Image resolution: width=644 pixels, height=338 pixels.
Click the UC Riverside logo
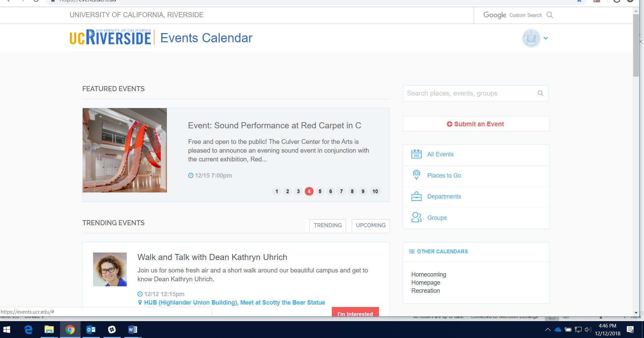(x=111, y=37)
